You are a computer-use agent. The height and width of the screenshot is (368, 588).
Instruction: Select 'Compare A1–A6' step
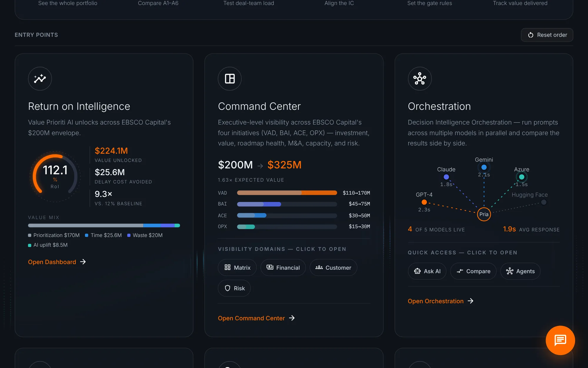click(x=158, y=3)
